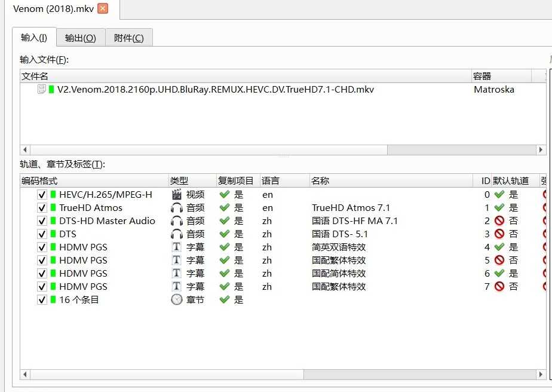Sort tracks by the ID column header
Screen dimensions: 552x392
point(486,180)
